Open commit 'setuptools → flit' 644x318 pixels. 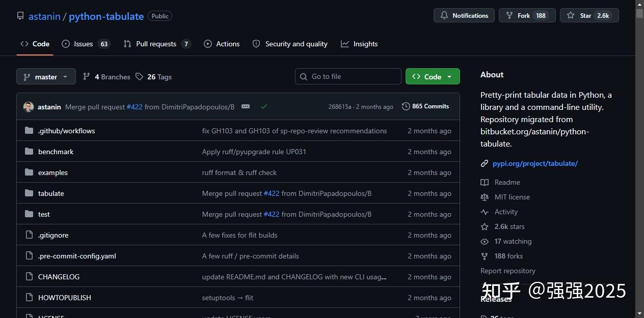pos(228,298)
